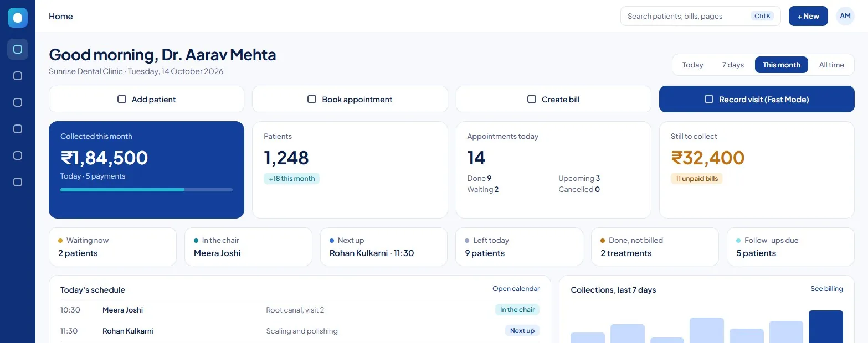Open the Collected this month card
The width and height of the screenshot is (868, 343).
click(146, 170)
